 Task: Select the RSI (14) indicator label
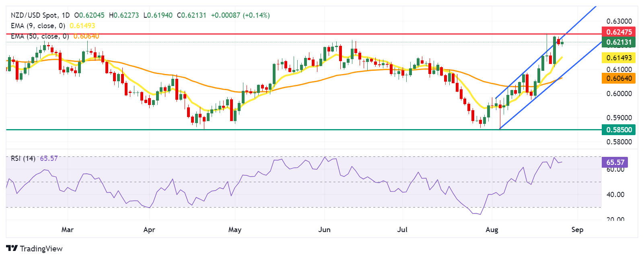(x=23, y=158)
